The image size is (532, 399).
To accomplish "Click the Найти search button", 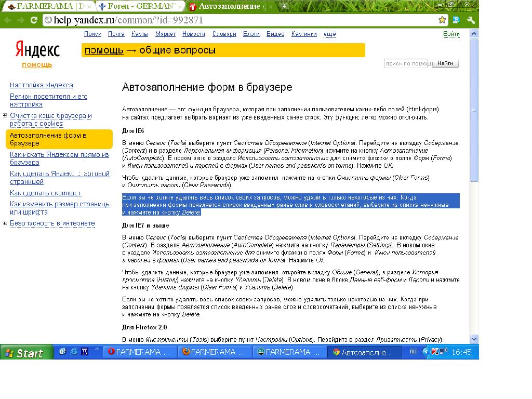I will [x=445, y=63].
